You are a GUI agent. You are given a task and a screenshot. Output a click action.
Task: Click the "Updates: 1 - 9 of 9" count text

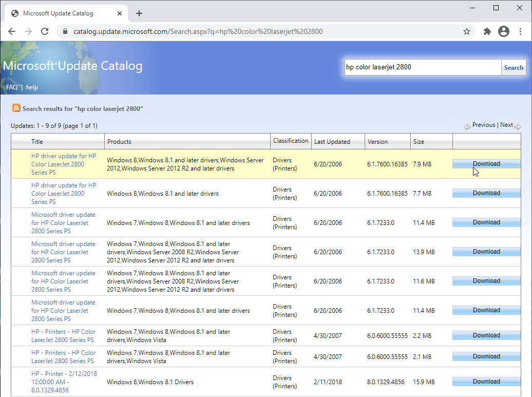[x=54, y=126]
